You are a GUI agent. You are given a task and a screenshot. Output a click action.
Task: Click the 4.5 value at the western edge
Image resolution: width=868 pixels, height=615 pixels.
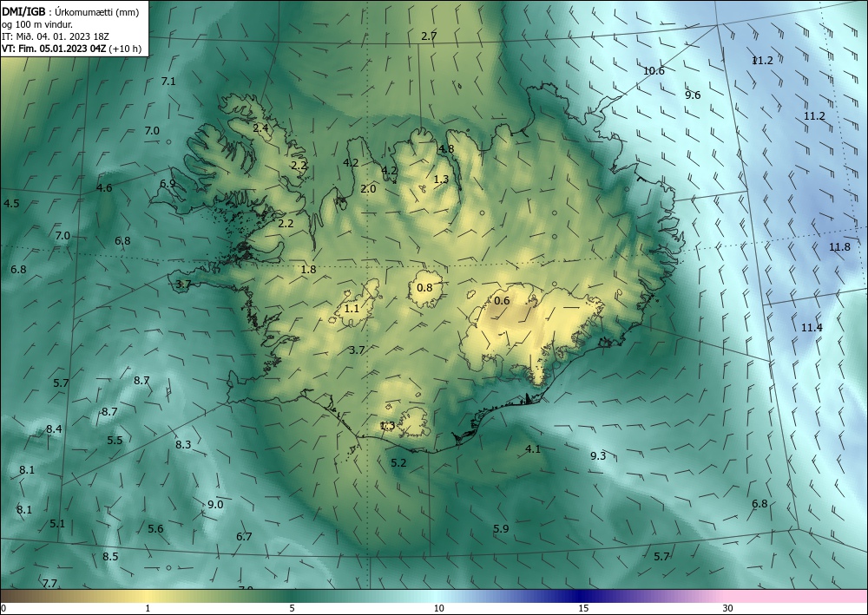point(11,204)
